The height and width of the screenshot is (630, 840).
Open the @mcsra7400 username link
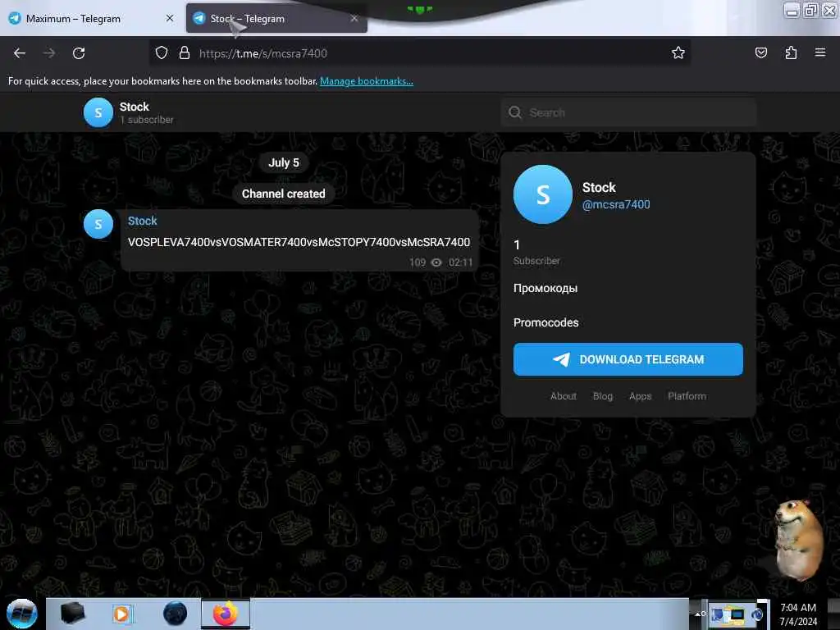[x=616, y=204]
